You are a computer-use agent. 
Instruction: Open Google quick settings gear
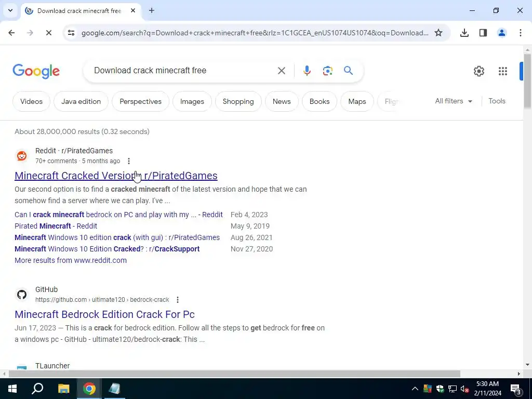[478, 71]
